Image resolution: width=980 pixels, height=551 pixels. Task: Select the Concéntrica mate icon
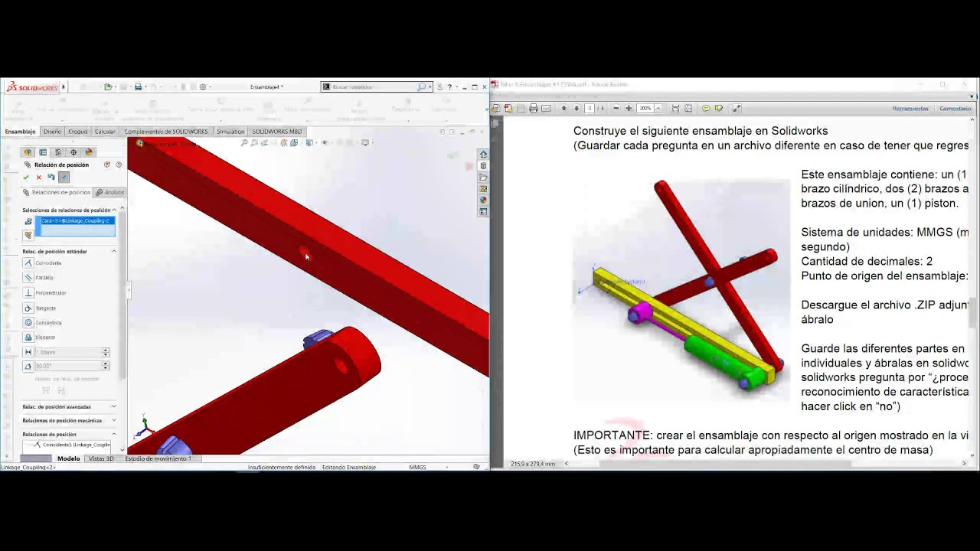coord(28,322)
